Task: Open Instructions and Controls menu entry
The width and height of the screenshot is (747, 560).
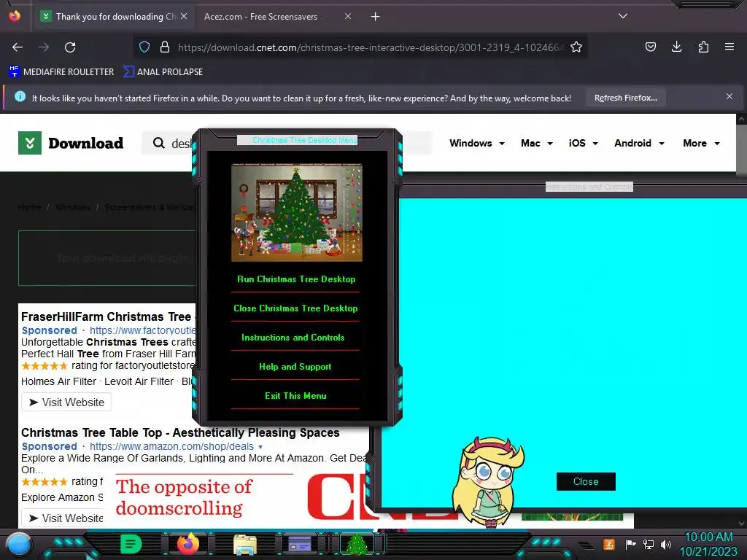Action: pyautogui.click(x=293, y=338)
